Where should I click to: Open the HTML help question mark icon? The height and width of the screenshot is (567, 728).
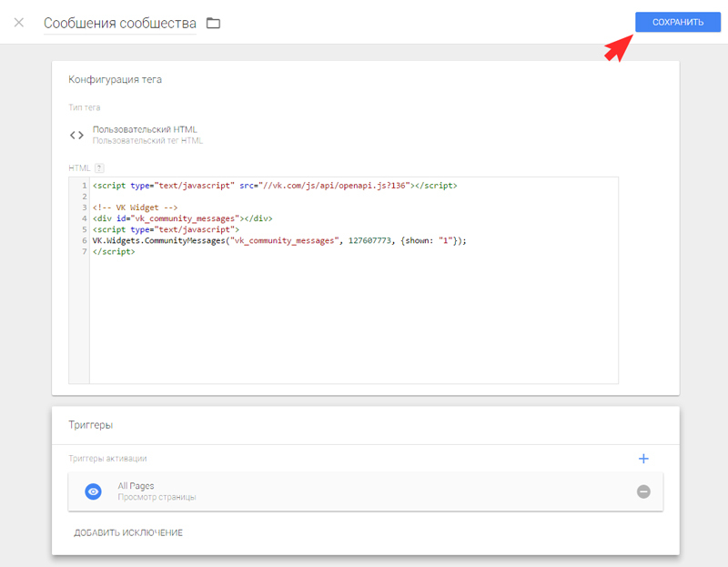click(x=99, y=168)
